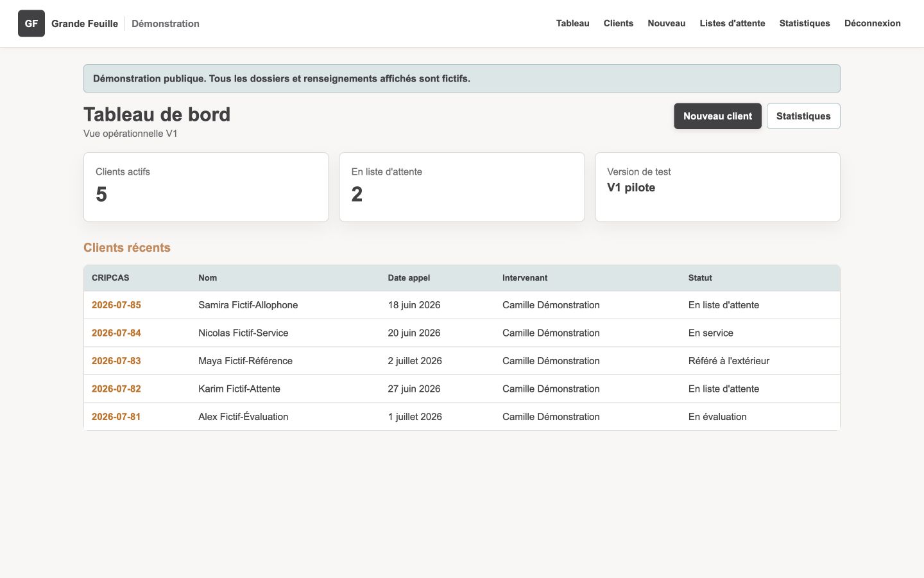Viewport: 924px width, 578px height.
Task: Select the name Alex Fictif-Évaluation
Action: tap(243, 417)
